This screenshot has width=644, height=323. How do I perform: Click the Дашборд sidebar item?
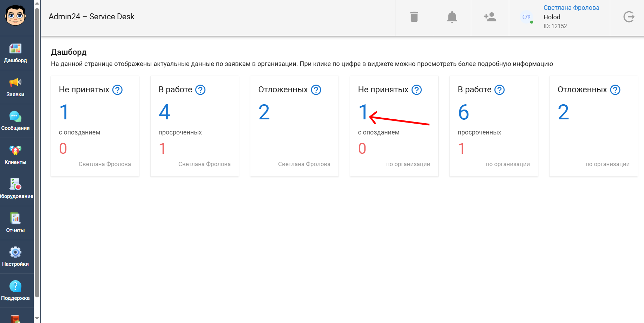click(x=15, y=53)
